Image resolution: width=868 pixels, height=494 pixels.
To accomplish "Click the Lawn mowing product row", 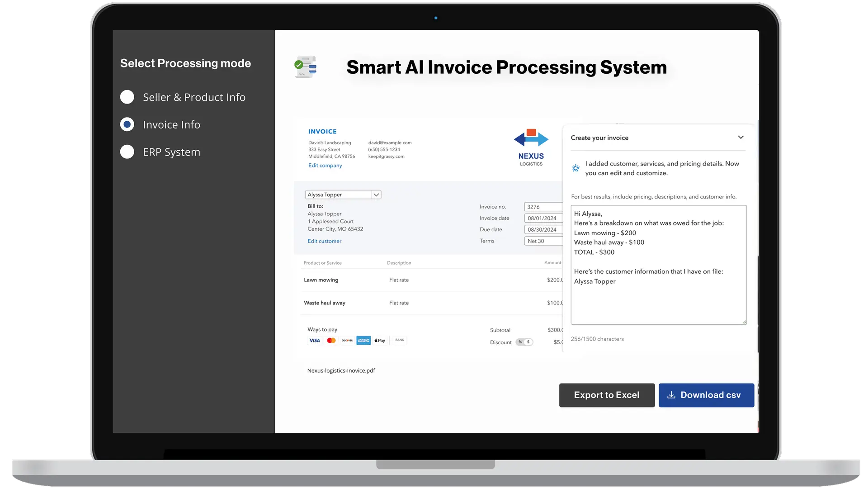I will click(x=432, y=280).
